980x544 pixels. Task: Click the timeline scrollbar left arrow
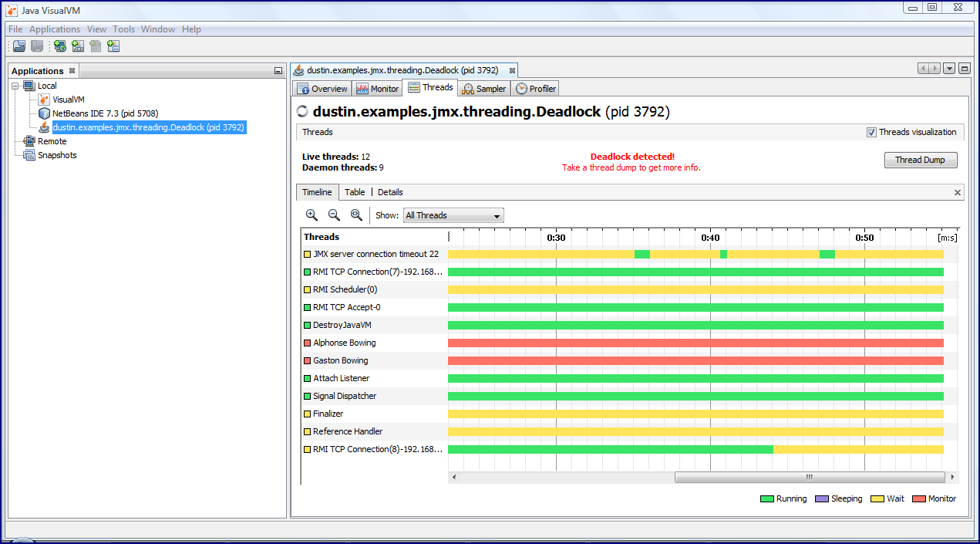point(453,477)
